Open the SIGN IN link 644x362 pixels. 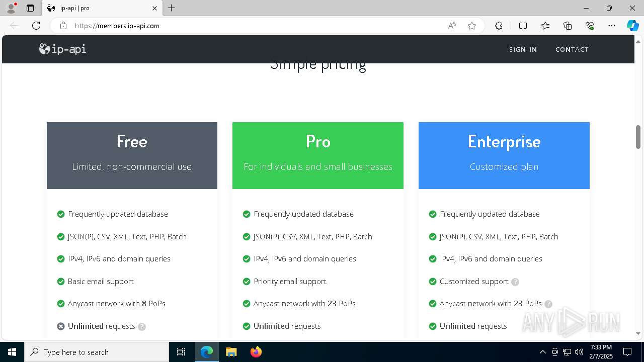[x=523, y=49]
